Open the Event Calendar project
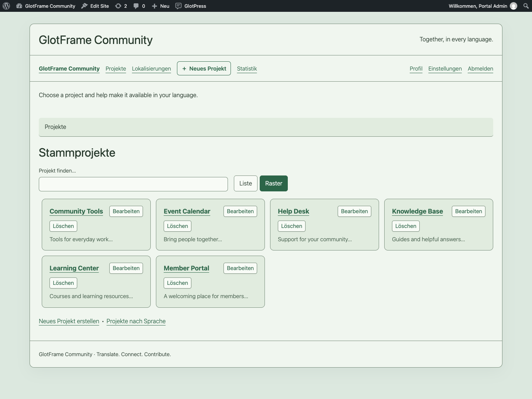This screenshot has width=532, height=399. click(x=187, y=211)
